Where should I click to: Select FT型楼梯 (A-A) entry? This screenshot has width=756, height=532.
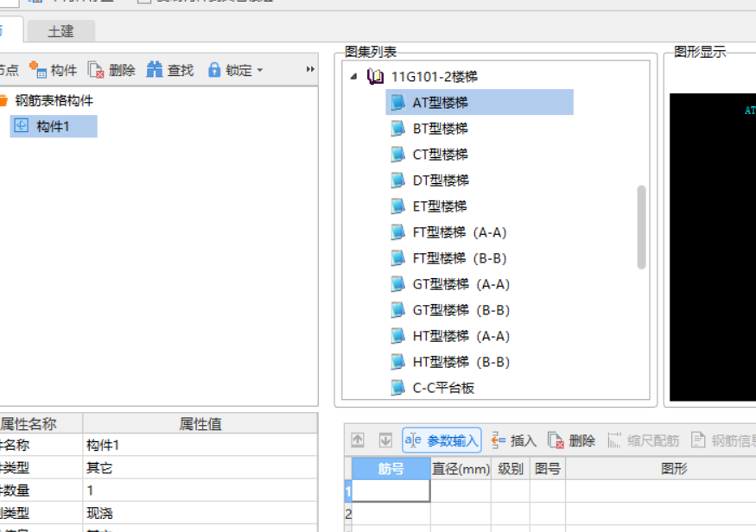[460, 232]
